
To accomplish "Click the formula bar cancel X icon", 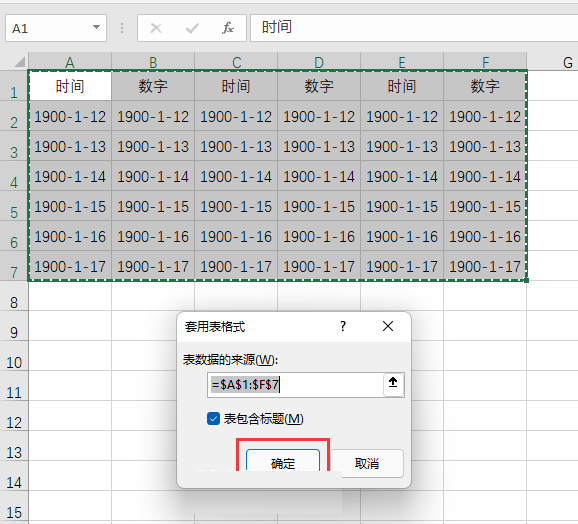I will pyautogui.click(x=156, y=28).
